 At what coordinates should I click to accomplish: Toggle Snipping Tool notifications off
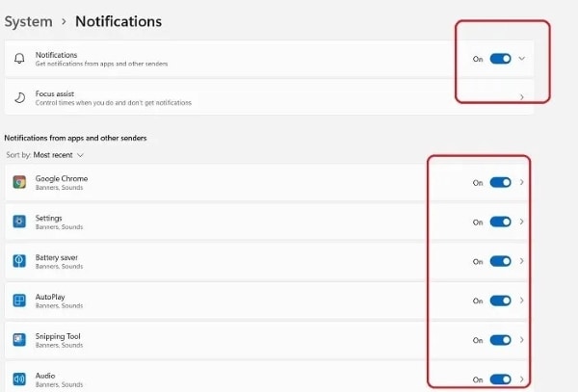(x=500, y=340)
